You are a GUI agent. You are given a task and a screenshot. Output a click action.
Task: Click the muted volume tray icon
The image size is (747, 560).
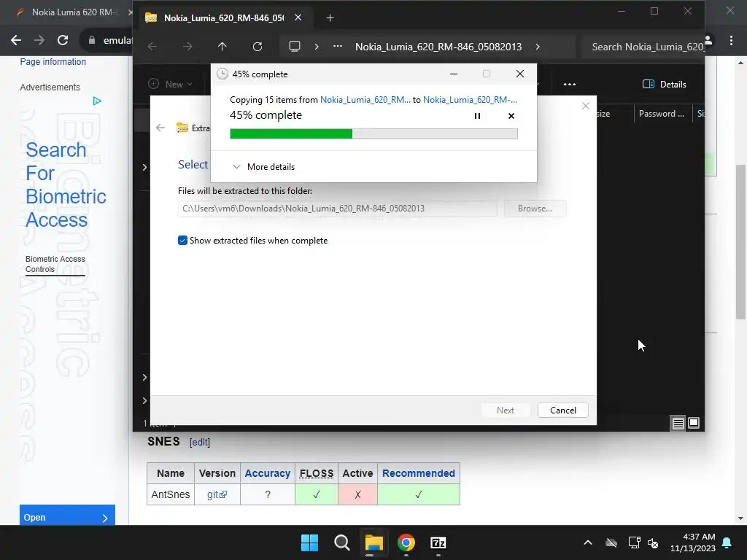coord(653,542)
